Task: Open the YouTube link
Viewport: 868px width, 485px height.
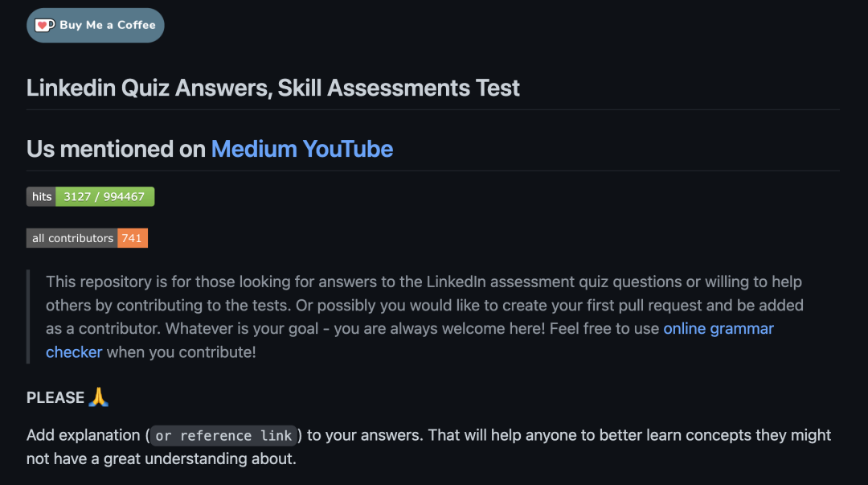Action: [348, 149]
